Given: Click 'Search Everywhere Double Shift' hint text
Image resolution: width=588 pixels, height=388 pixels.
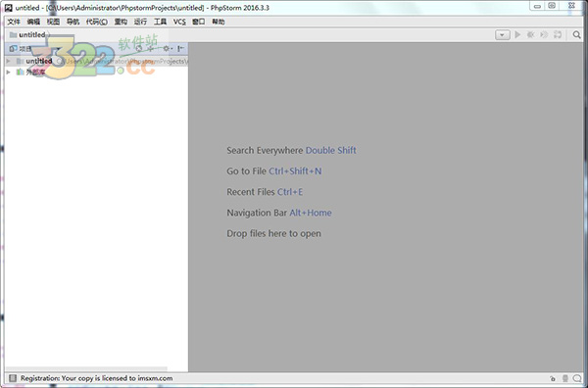Looking at the screenshot, I should pos(291,150).
